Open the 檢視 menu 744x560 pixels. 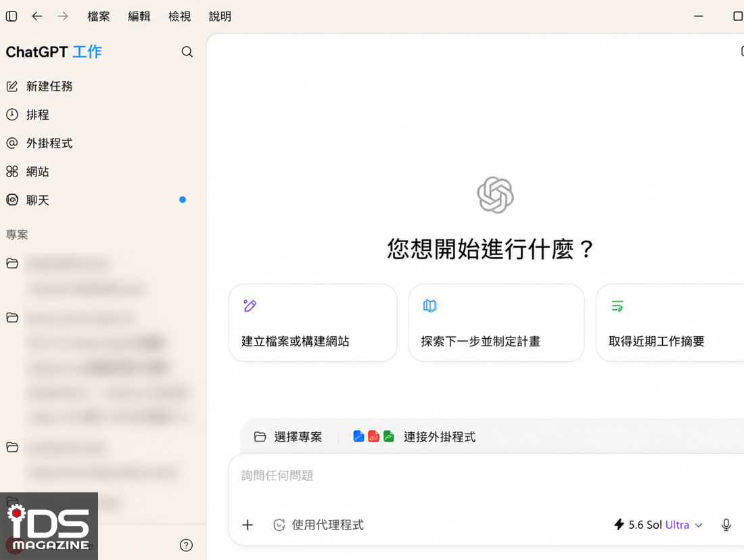pos(179,16)
